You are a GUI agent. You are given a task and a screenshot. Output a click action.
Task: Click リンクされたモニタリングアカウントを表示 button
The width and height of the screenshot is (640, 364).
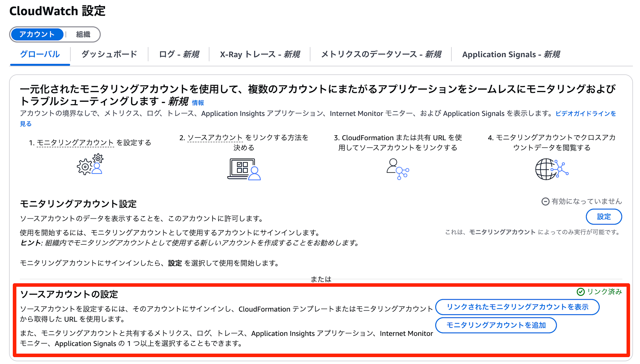pos(517,307)
